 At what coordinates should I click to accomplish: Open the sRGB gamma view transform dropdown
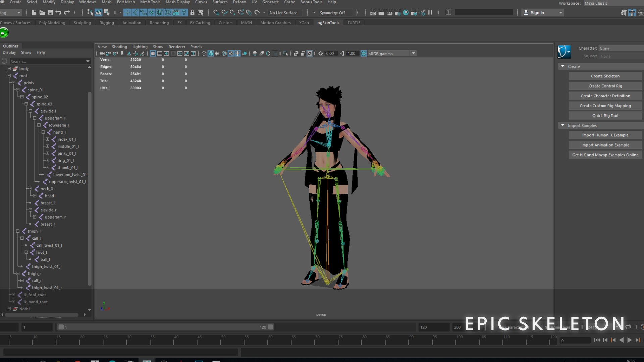pos(413,54)
